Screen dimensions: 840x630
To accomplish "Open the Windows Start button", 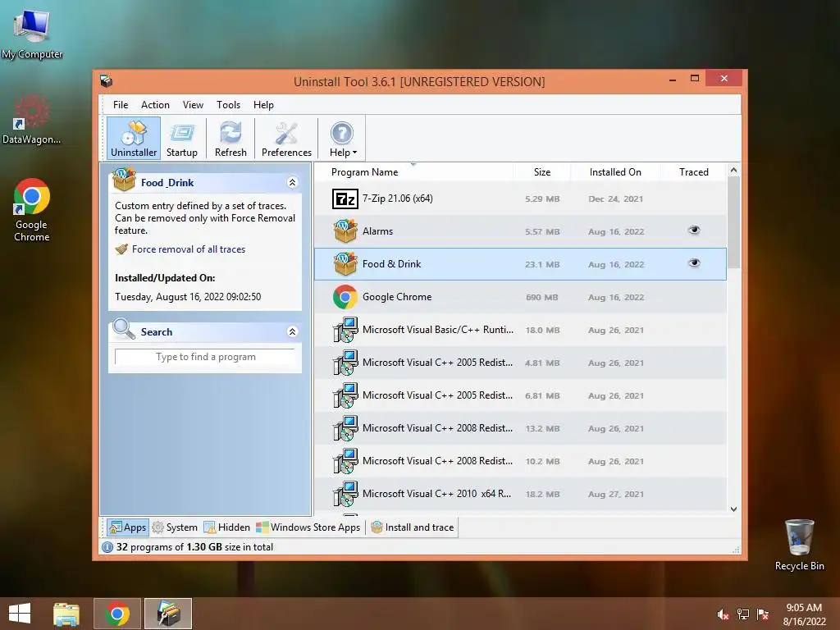I will pos(20,614).
